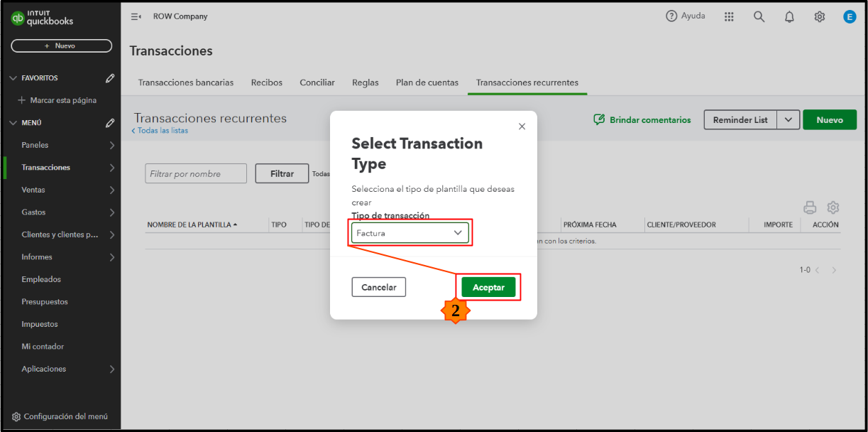
Task: Click the green Nuevo button
Action: [x=830, y=120]
